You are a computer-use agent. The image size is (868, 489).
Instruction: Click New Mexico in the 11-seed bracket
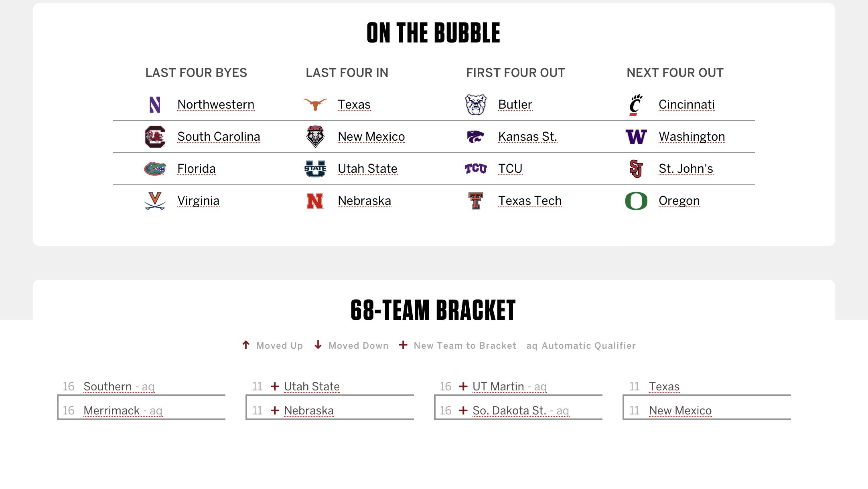coord(680,410)
